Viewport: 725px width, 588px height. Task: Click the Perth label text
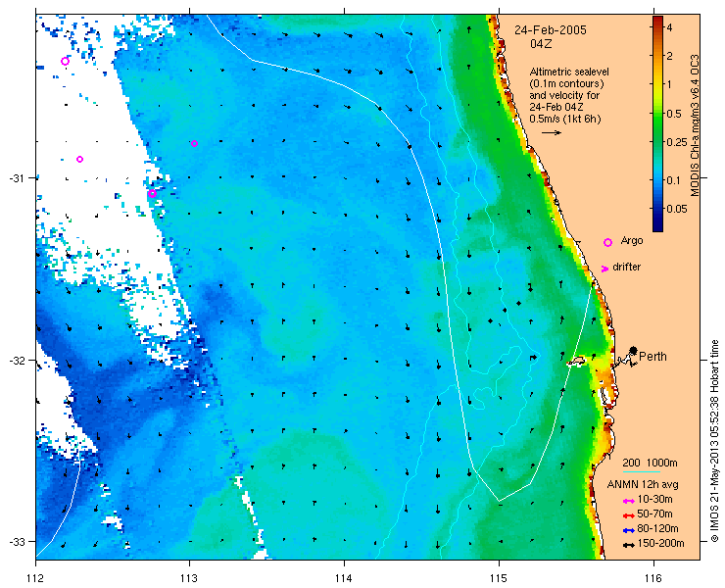pos(652,357)
